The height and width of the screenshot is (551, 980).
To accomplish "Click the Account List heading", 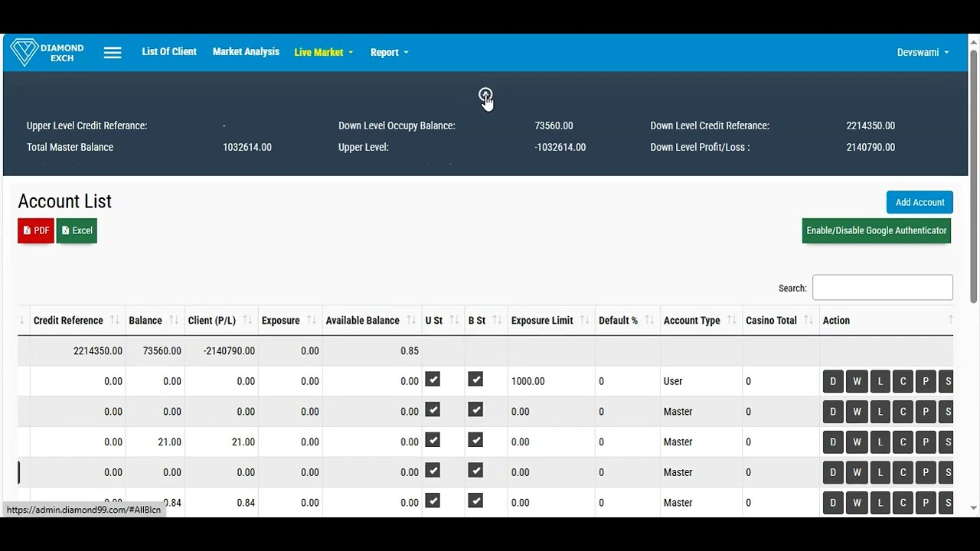I will (65, 201).
